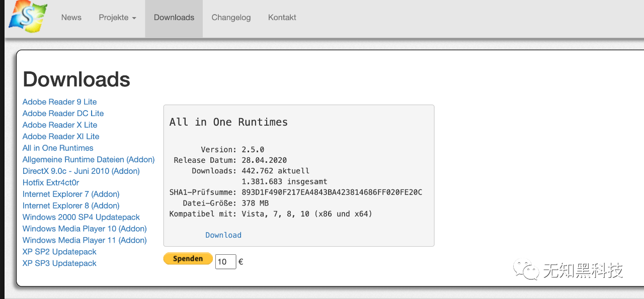The image size is (644, 299).
Task: Click the 1.381.683 insgesamt total
Action: pos(284,182)
